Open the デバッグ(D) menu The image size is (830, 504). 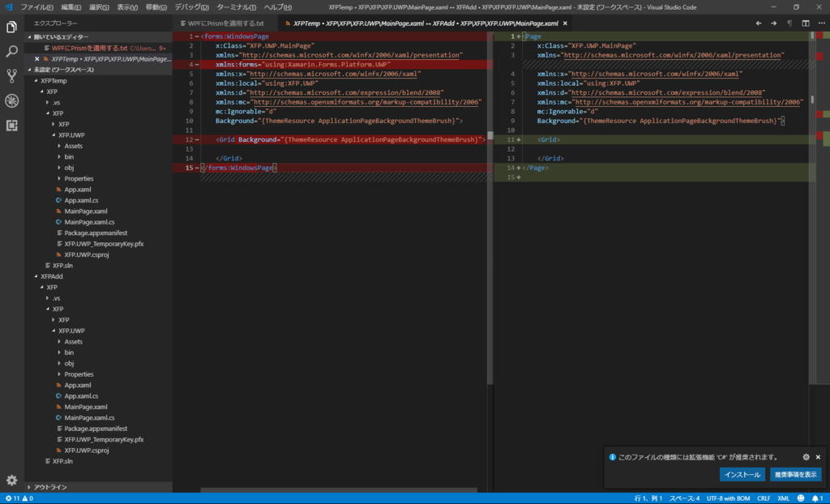(x=191, y=6)
